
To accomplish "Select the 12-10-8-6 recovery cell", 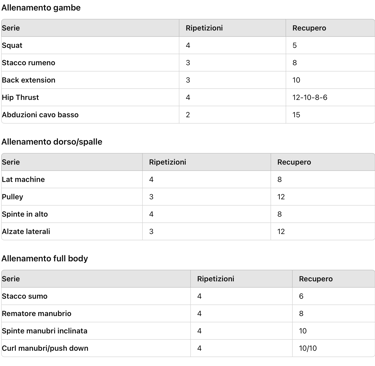I will pyautogui.click(x=330, y=97).
